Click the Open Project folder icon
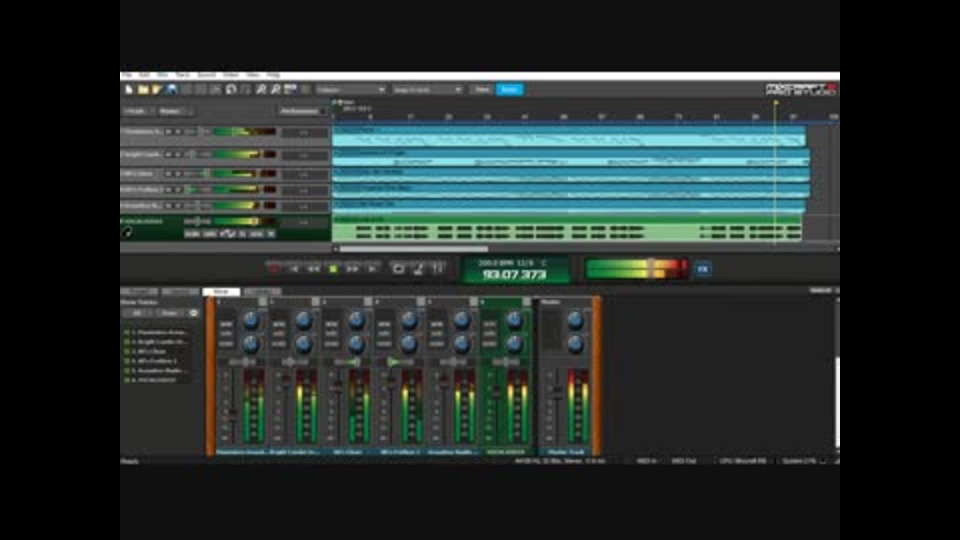960x540 pixels. (143, 89)
